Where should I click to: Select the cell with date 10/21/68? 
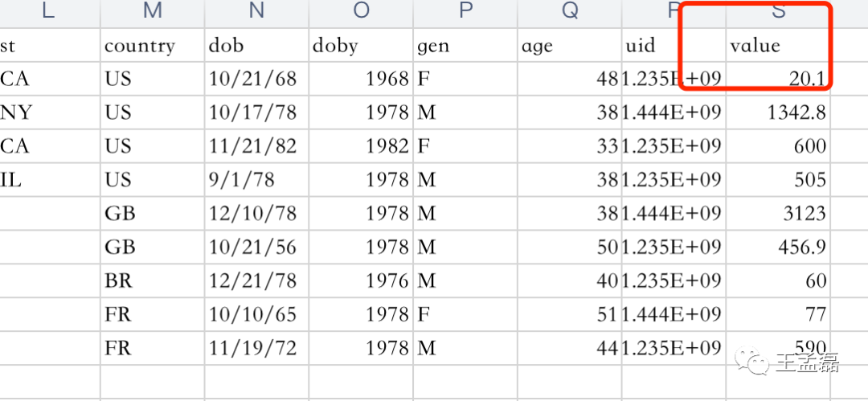(256, 79)
